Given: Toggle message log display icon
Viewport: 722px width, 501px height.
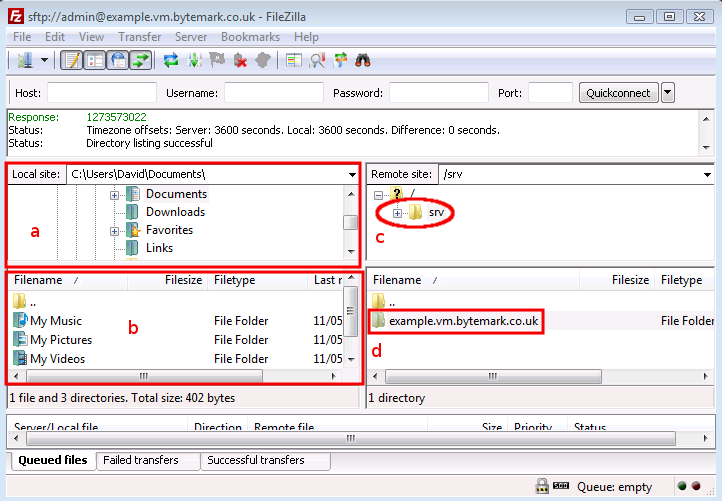Looking at the screenshot, I should coord(72,60).
